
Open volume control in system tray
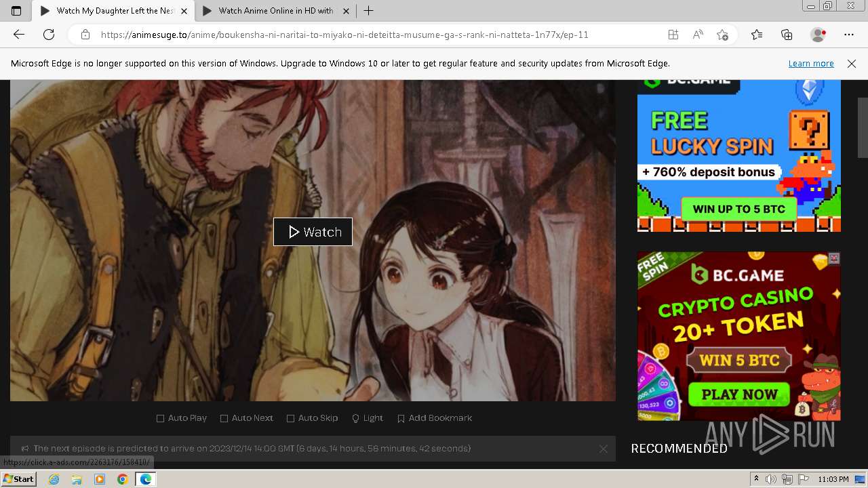[772, 479]
